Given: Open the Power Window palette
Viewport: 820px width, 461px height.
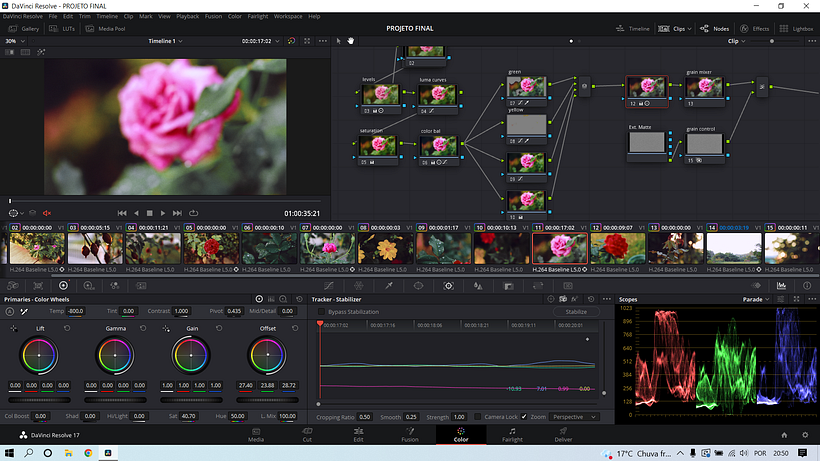Looking at the screenshot, I should (418, 286).
